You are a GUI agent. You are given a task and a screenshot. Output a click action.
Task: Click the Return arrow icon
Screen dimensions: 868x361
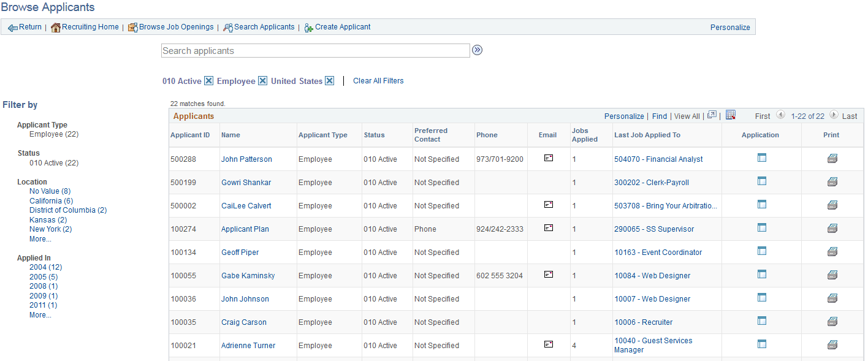point(12,27)
